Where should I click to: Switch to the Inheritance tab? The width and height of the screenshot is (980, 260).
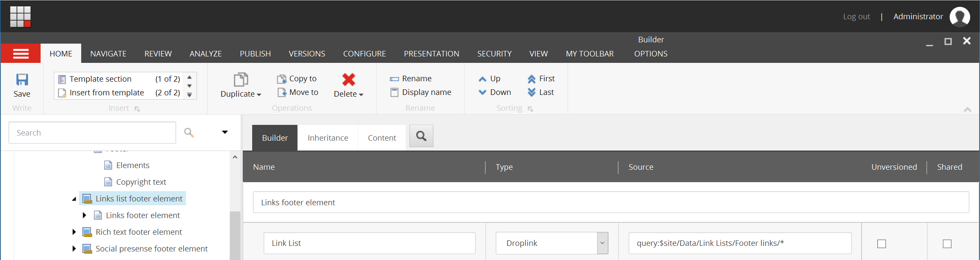coord(328,138)
